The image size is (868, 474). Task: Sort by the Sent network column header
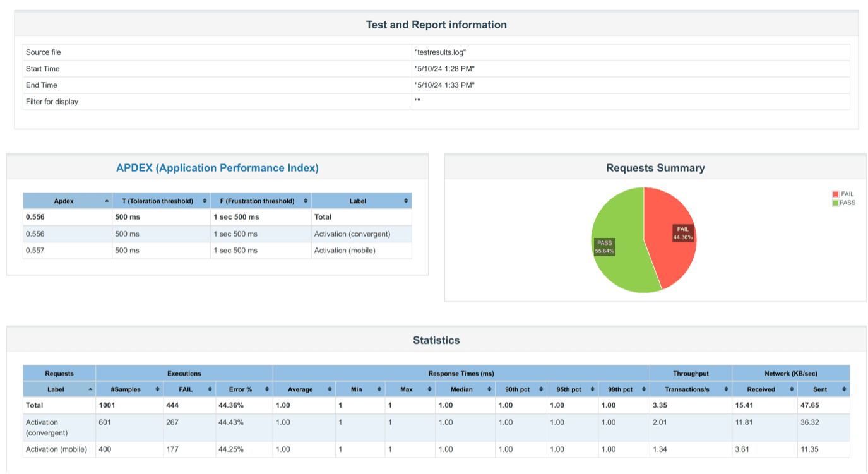tap(820, 389)
